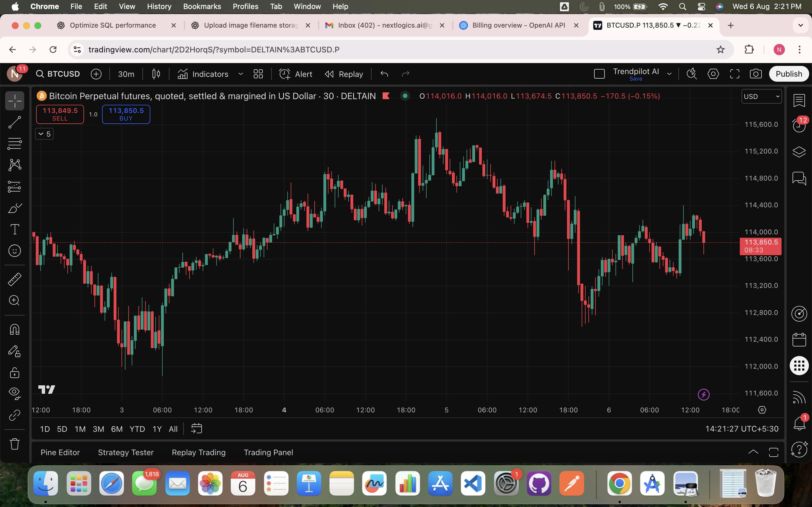The height and width of the screenshot is (507, 812).
Task: Click the red current price label on the price scale
Action: point(760,246)
